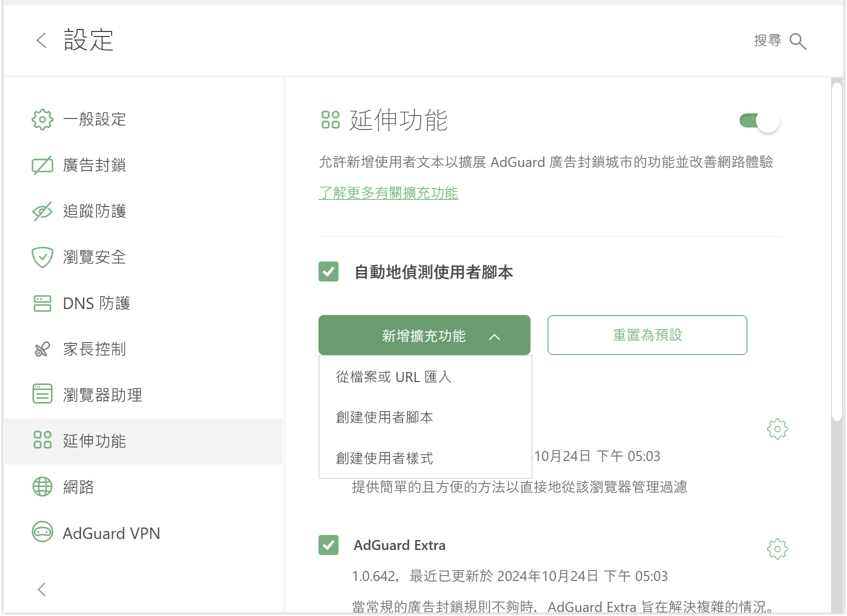
Task: Open 了解更多有關擴充功能 link
Action: (x=388, y=193)
